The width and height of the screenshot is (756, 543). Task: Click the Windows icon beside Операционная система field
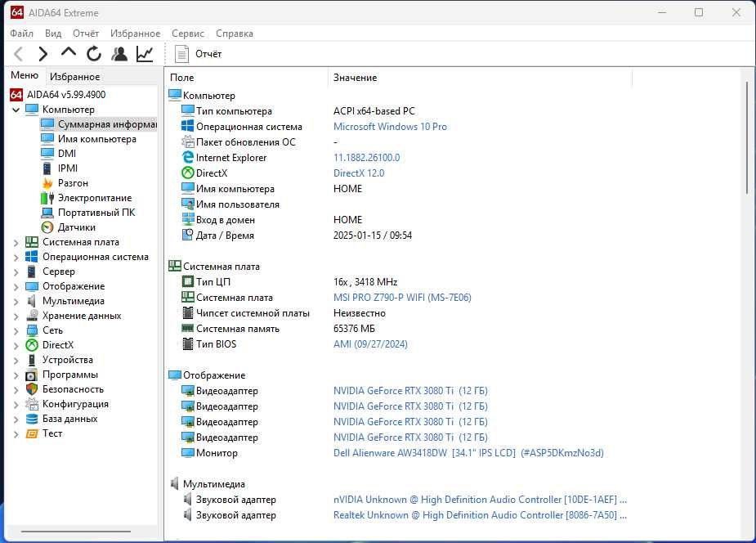(x=187, y=127)
